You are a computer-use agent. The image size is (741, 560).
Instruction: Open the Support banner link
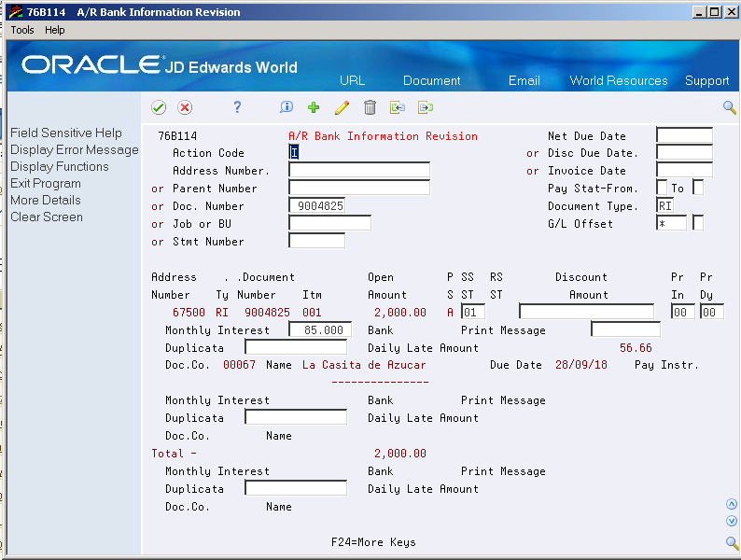pyautogui.click(x=707, y=81)
